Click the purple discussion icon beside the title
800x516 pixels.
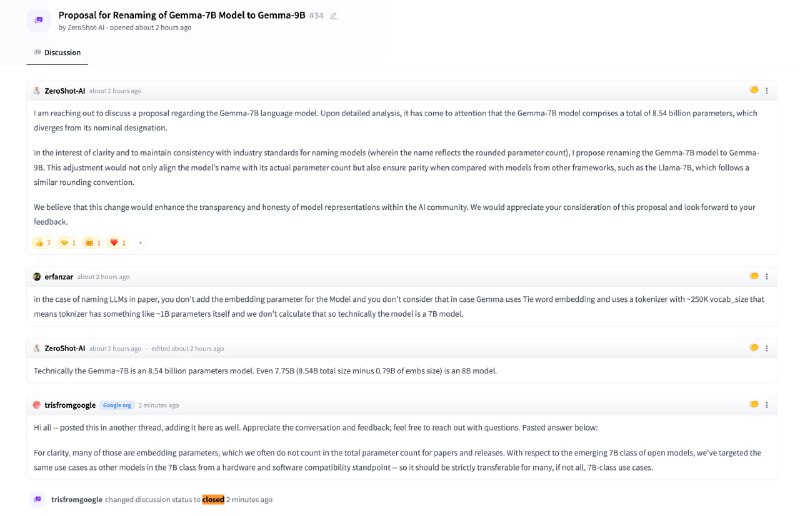pos(39,20)
